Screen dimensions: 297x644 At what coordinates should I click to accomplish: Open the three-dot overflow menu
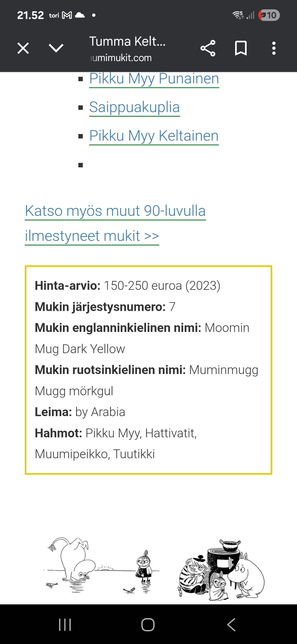click(x=273, y=48)
